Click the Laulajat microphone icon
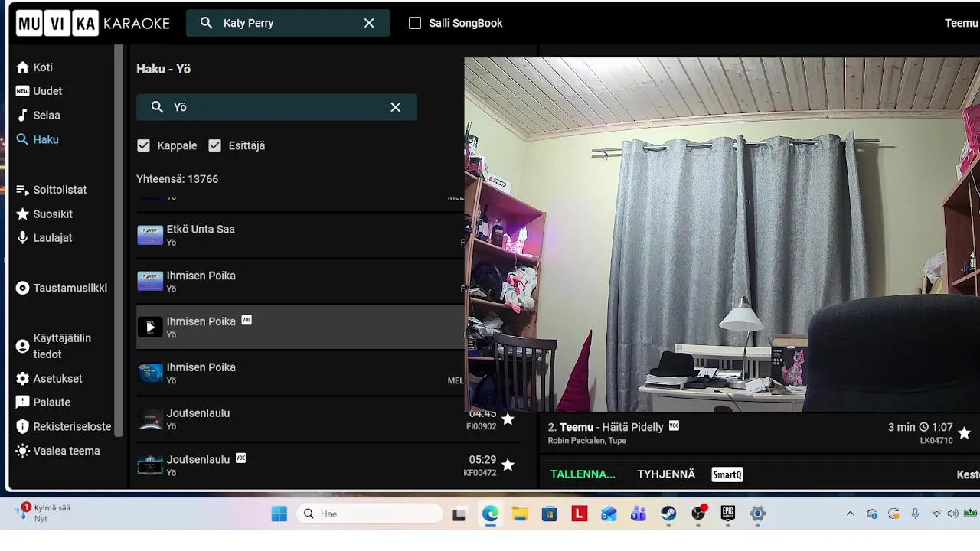The image size is (980, 551). pos(23,238)
